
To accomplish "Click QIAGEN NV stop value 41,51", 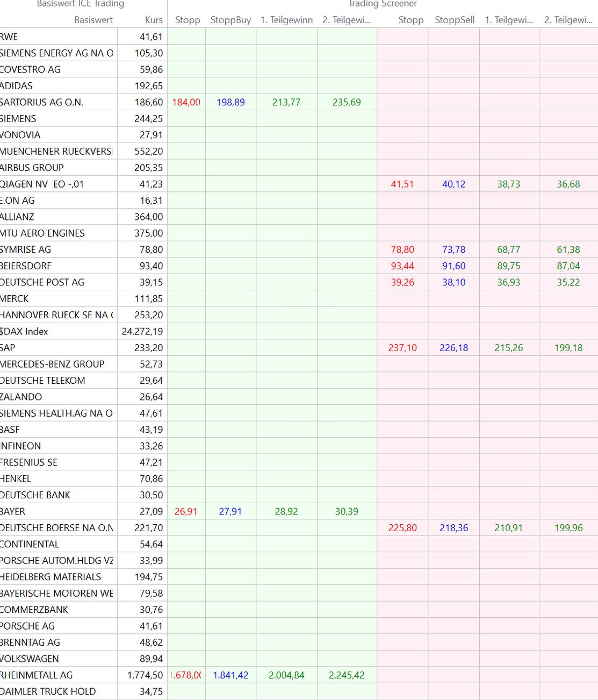I will (402, 184).
